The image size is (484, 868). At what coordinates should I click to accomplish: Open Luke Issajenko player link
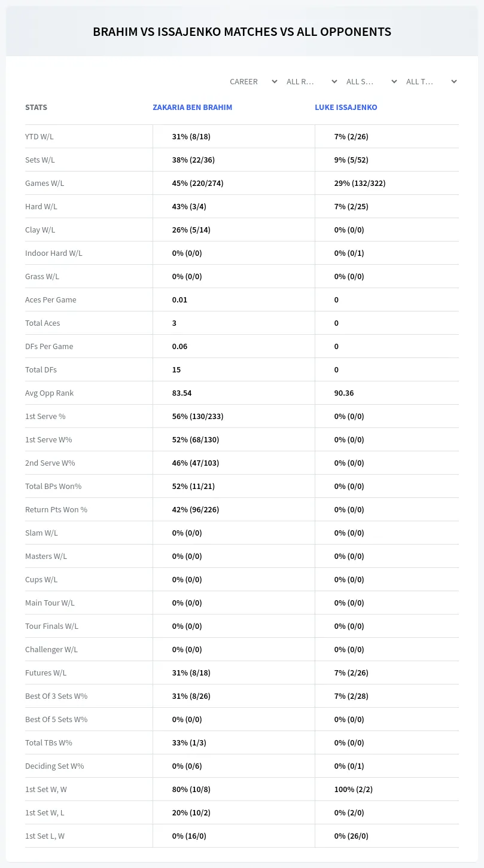(x=346, y=108)
